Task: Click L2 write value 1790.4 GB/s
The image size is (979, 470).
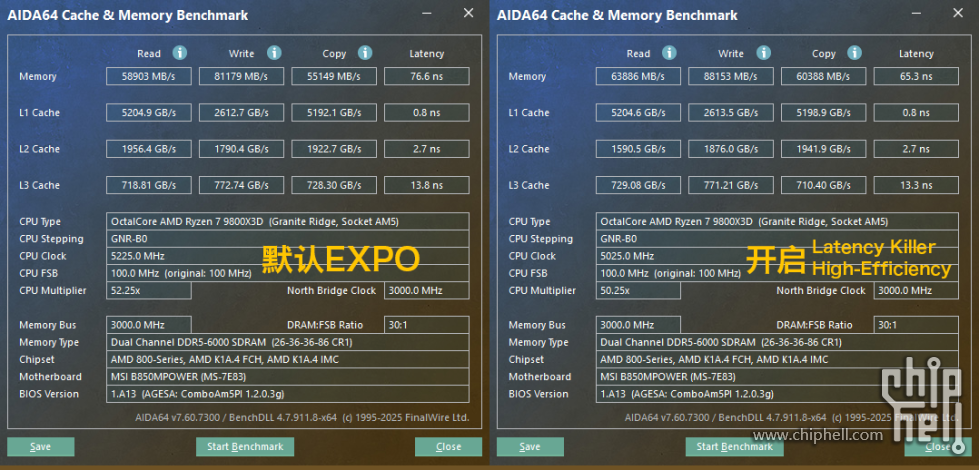Action: click(x=241, y=149)
